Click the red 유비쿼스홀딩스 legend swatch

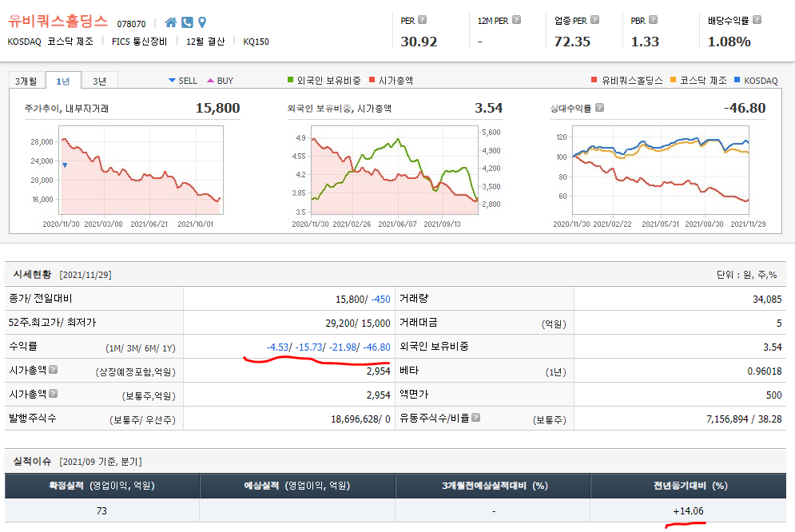594,80
